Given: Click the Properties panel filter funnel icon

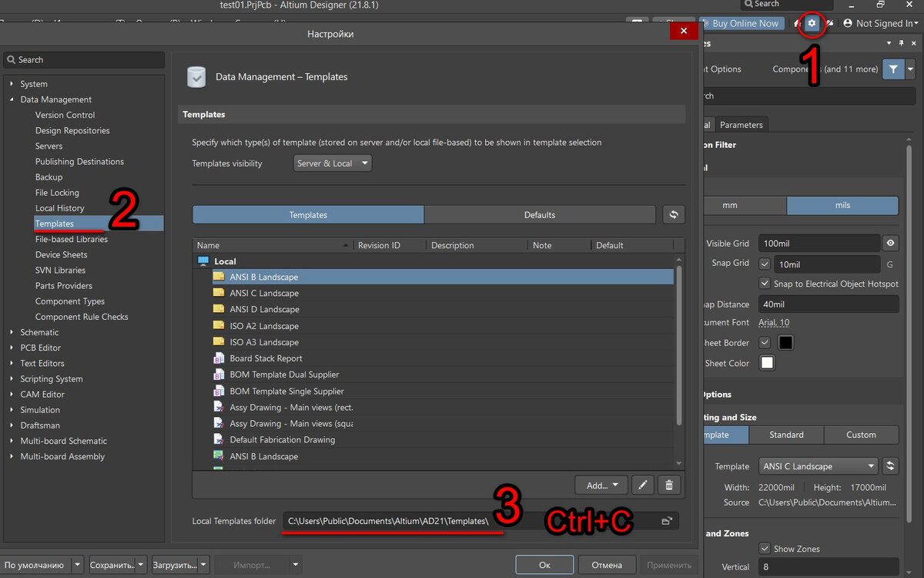Looking at the screenshot, I should point(893,69).
